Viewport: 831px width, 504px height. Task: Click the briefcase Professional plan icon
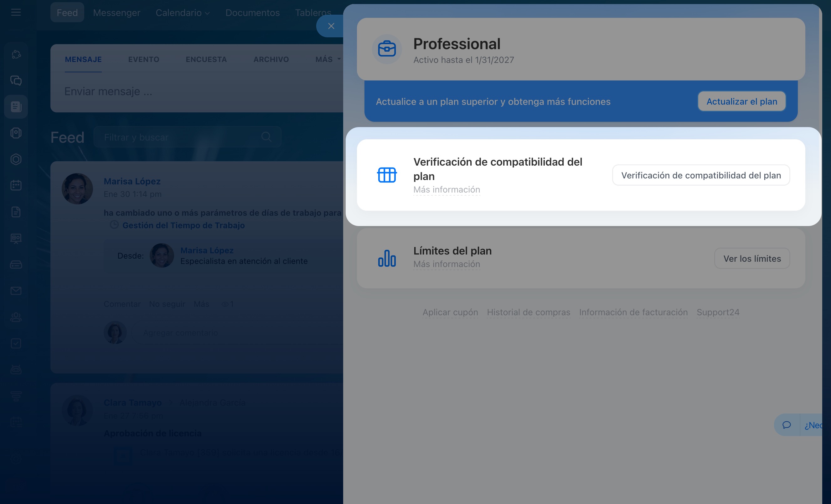pyautogui.click(x=387, y=49)
